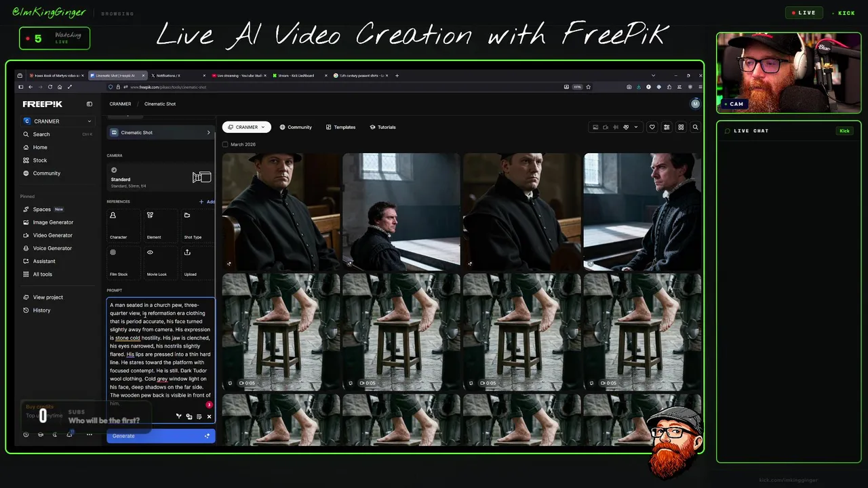Clear the prompt with the X icon
Image resolution: width=868 pixels, height=488 pixels.
(209, 416)
